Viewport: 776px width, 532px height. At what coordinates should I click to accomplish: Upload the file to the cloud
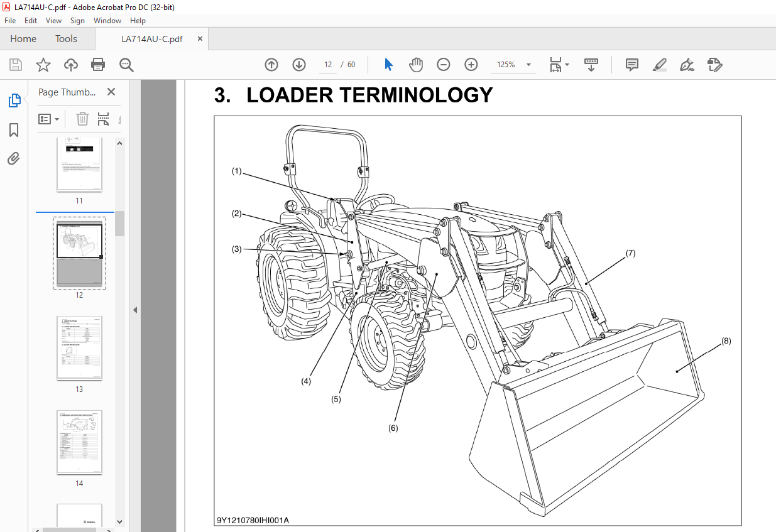point(71,65)
